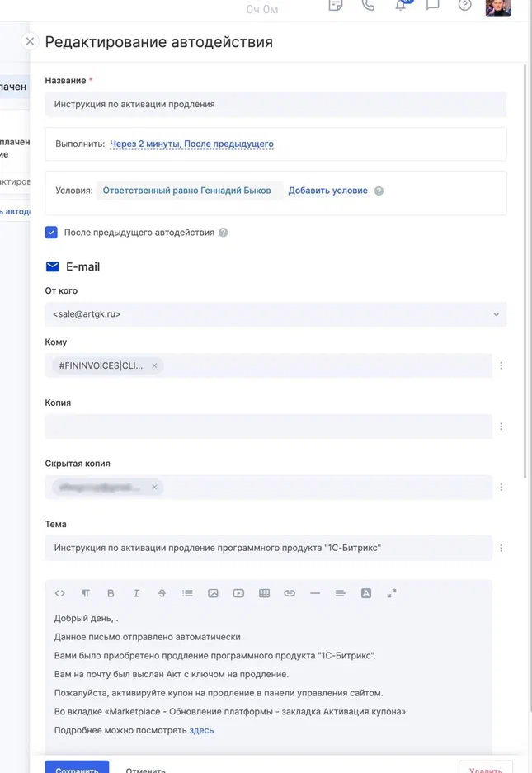Click the 'Сохранить' button
532x773 pixels.
pos(77,767)
